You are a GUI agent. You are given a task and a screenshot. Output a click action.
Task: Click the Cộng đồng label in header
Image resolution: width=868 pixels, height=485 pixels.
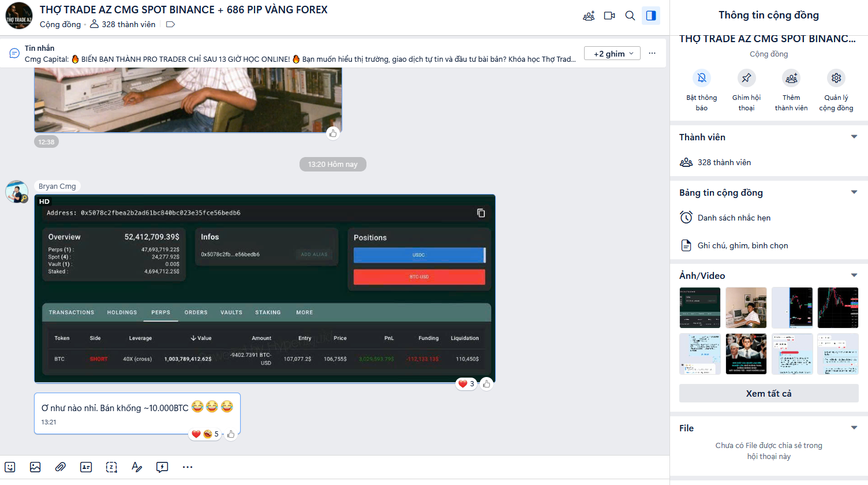coord(60,24)
